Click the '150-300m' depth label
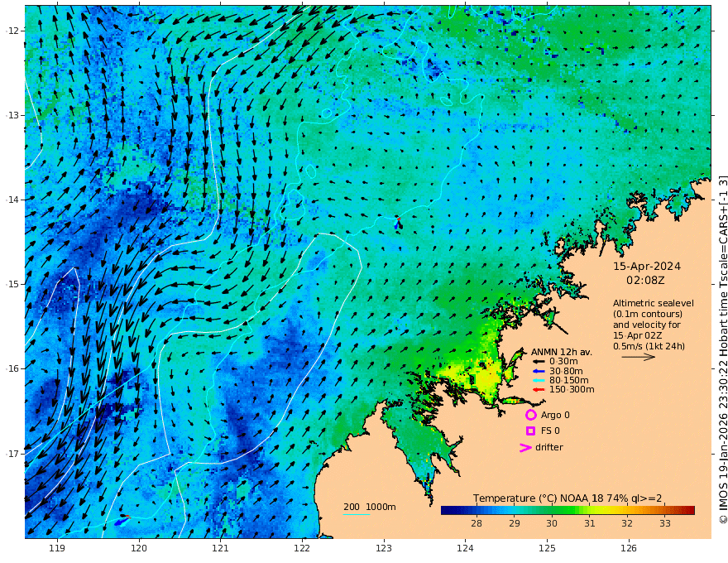728x563 pixels. (572, 390)
